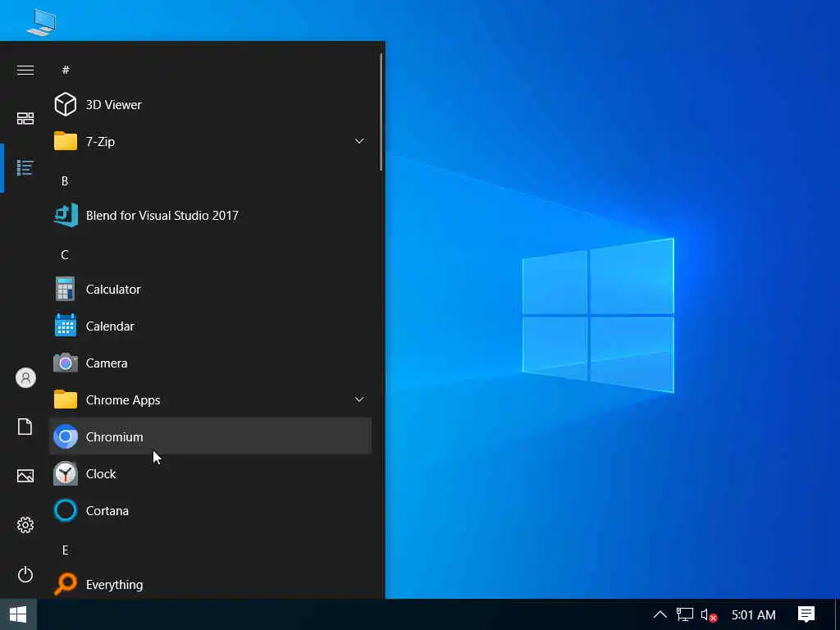Open This PC desktop icon

(41, 22)
